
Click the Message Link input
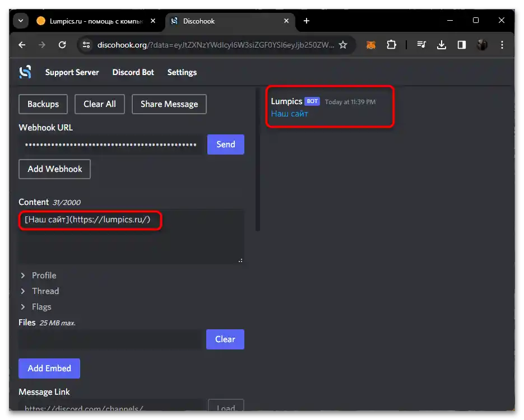click(110, 405)
